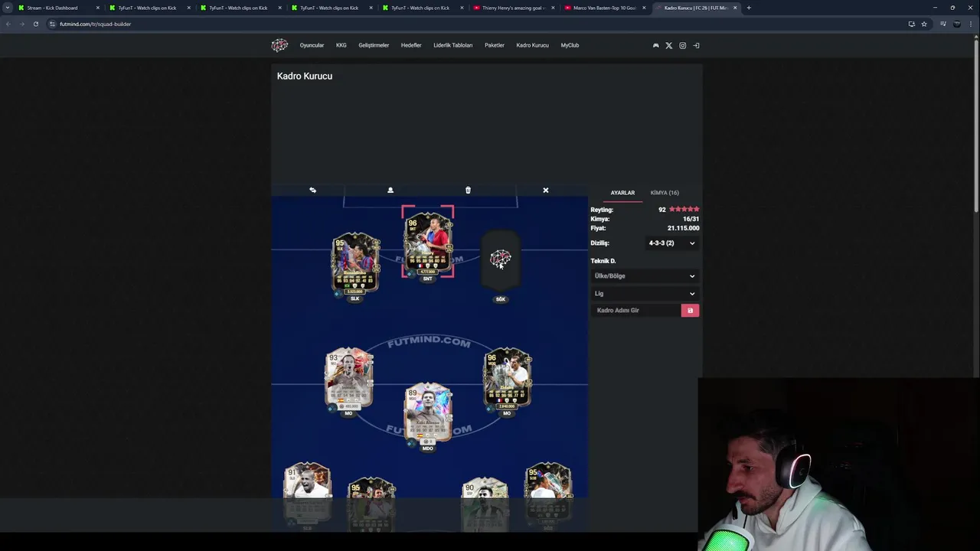Open the Discord icon link in the navbar
Viewport: 980px width, 551px height.
(x=655, y=45)
